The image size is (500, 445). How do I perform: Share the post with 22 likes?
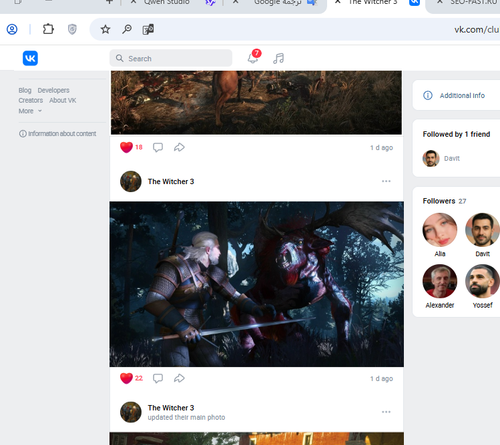(179, 378)
